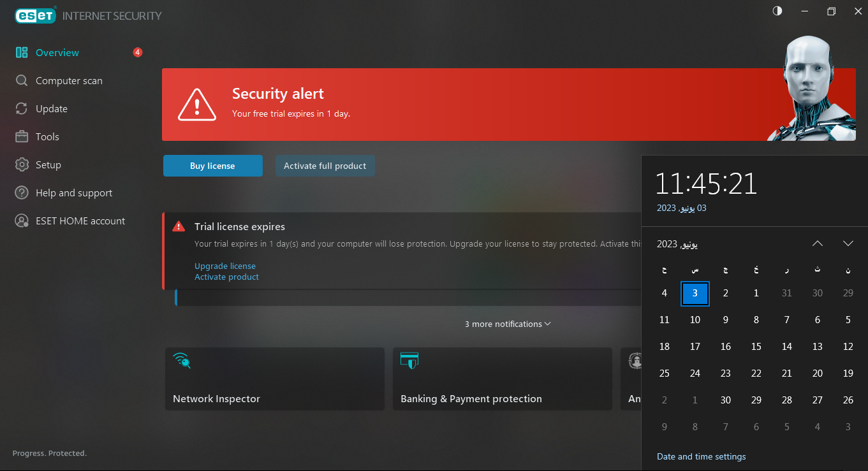This screenshot has height=471, width=868.
Task: Click the date line under the clock
Action: [x=682, y=208]
